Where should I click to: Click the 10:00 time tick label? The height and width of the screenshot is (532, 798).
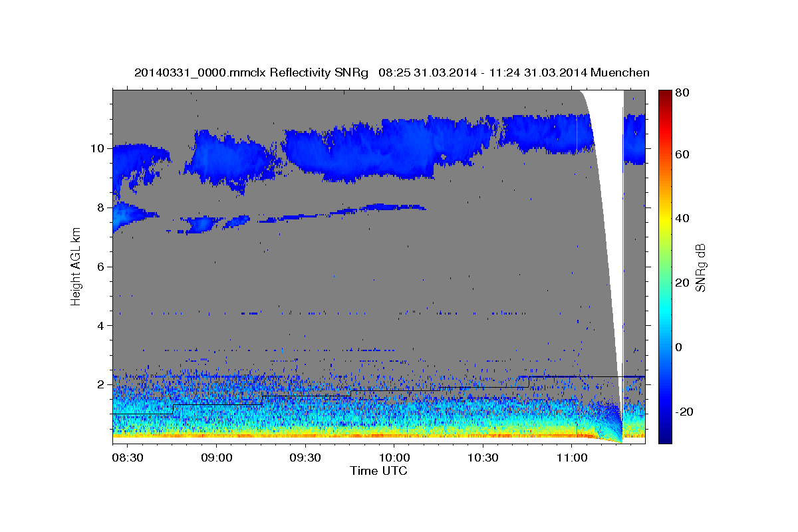(x=394, y=458)
